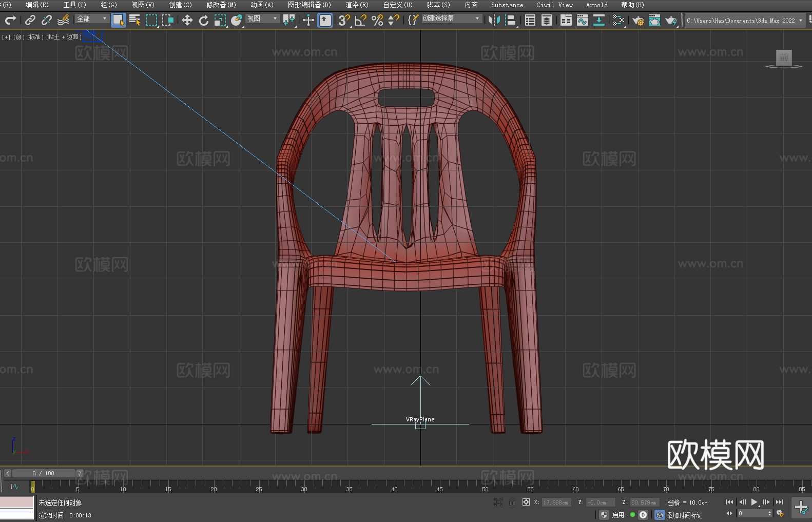The width and height of the screenshot is (812, 522).
Task: Open the Curve Editor icon
Action: [583, 20]
